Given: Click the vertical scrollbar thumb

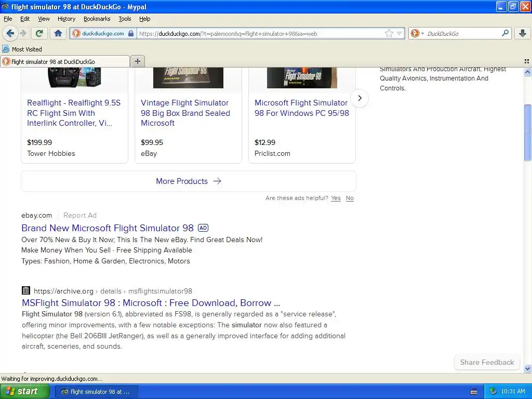Looking at the screenshot, I should pos(527,132).
